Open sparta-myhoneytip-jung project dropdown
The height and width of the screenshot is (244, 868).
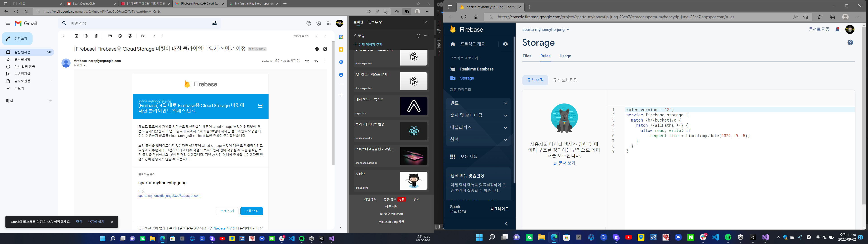coord(546,30)
